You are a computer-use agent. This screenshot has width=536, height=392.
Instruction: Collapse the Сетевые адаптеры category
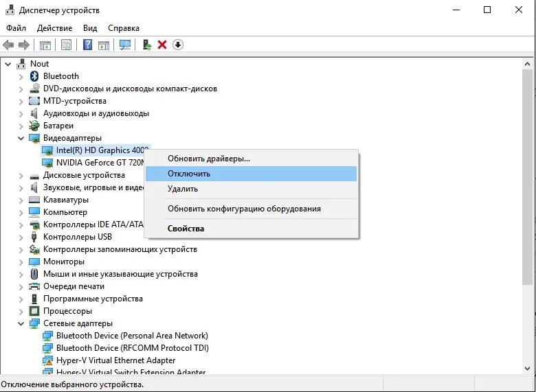(x=21, y=323)
